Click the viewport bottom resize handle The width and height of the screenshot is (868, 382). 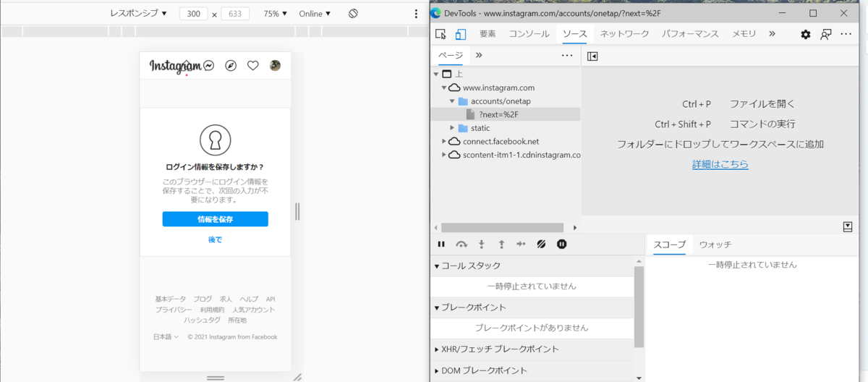point(215,378)
